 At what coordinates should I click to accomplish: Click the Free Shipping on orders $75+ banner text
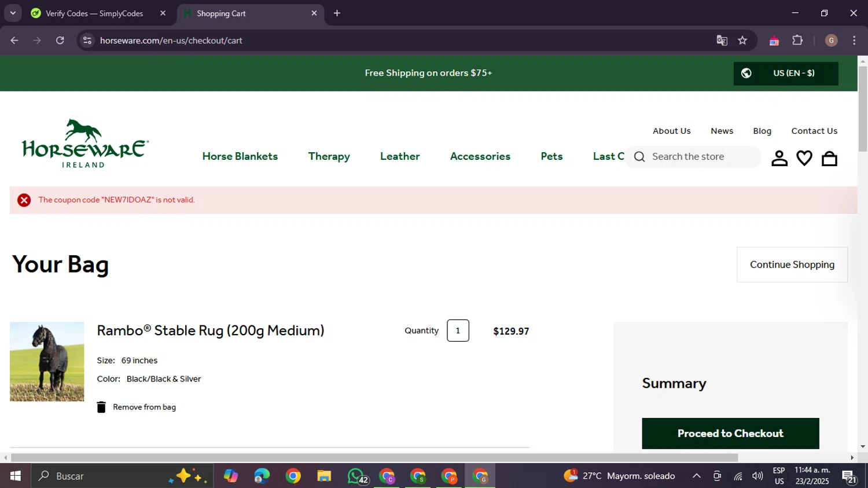[428, 73]
